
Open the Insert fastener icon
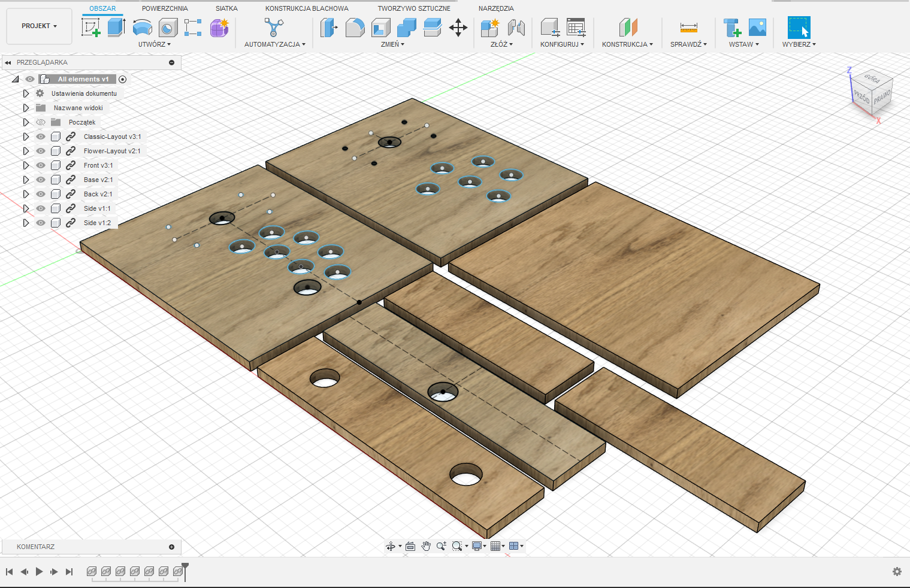coord(732,27)
